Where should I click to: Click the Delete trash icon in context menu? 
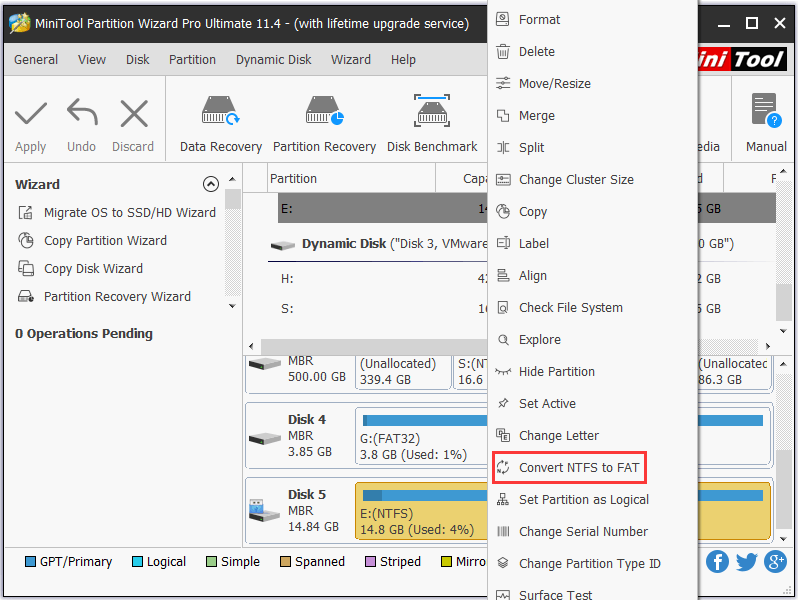pyautogui.click(x=503, y=51)
